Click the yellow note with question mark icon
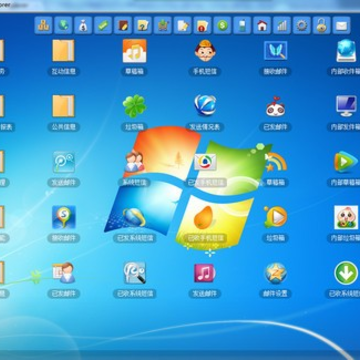360x360 pixels. 143,25
